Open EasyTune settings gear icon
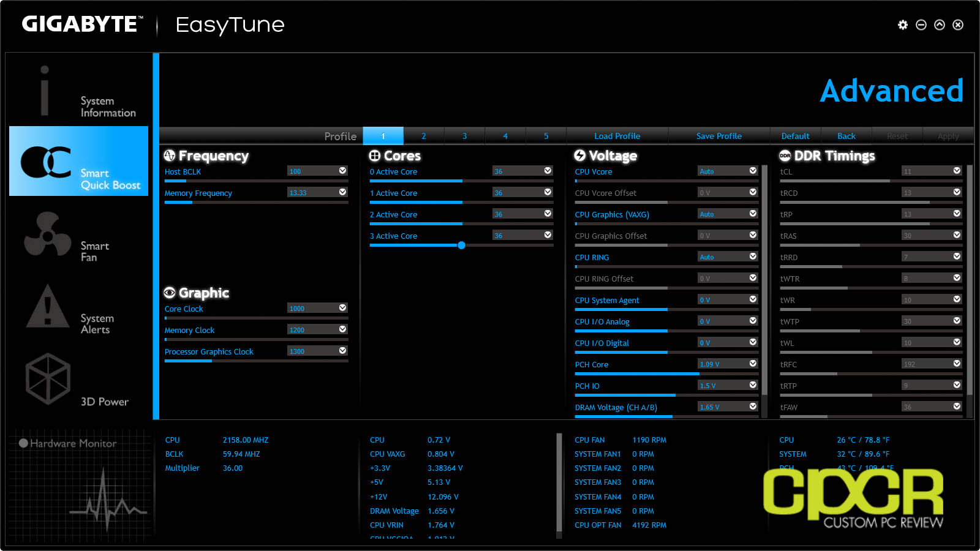Image resolution: width=980 pixels, height=551 pixels. [x=903, y=24]
